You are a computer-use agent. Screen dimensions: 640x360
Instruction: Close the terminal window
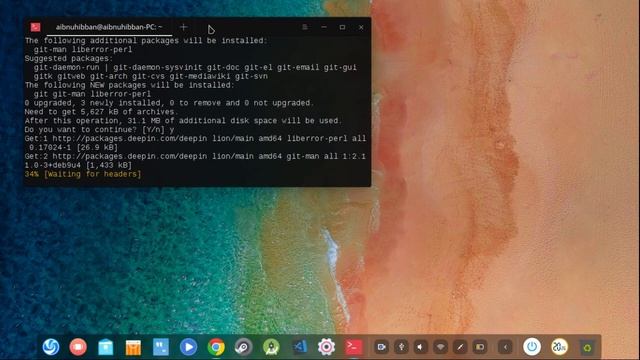[x=361, y=27]
